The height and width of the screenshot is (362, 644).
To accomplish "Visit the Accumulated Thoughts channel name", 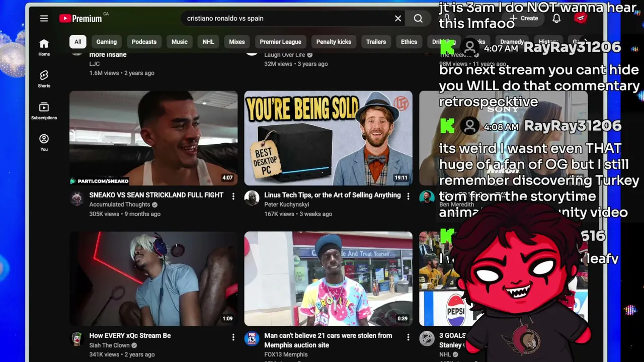I will [120, 205].
